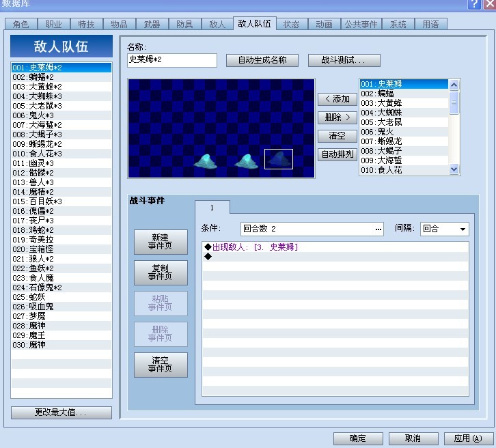Select troop 013:兽人*3
Viewport: 496px width, 448px height.
[61, 182]
